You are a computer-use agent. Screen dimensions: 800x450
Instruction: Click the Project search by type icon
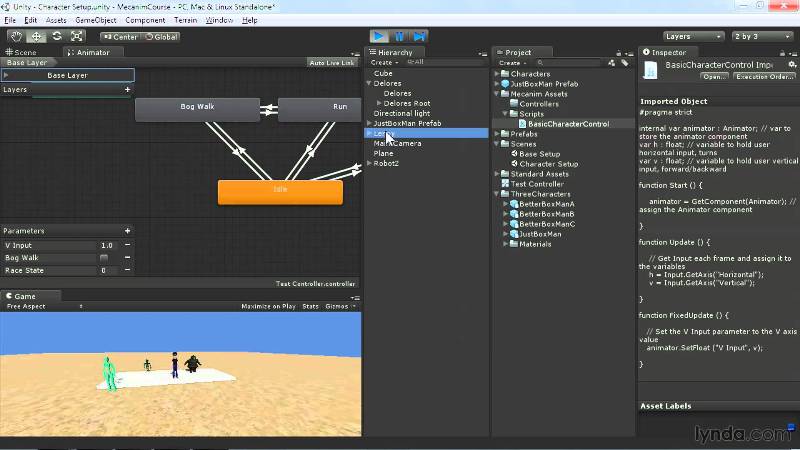(612, 63)
